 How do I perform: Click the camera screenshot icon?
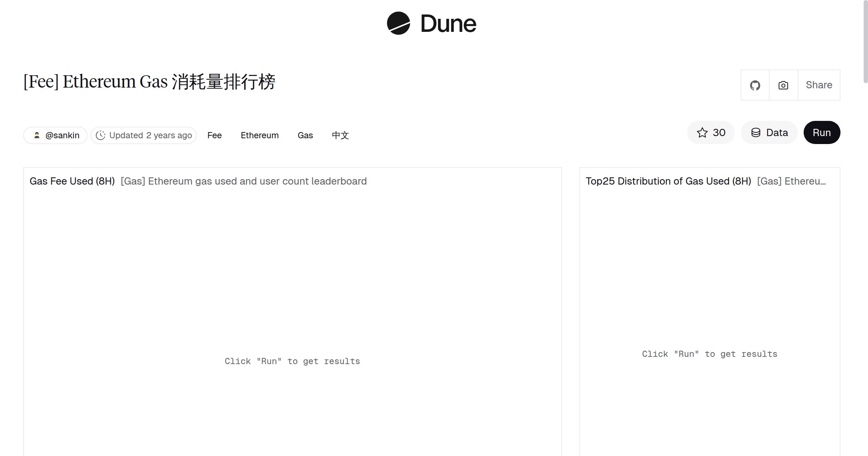pyautogui.click(x=783, y=85)
